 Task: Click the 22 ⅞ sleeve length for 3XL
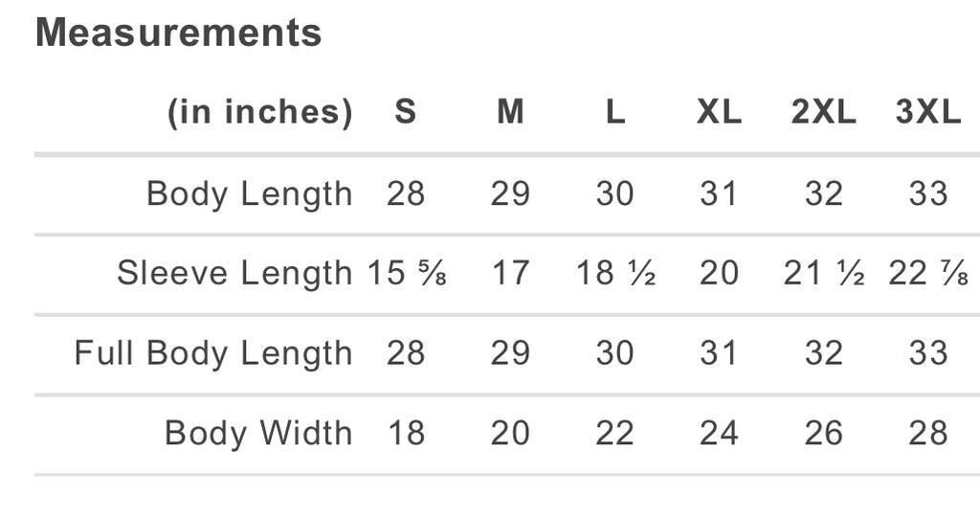[928, 273]
